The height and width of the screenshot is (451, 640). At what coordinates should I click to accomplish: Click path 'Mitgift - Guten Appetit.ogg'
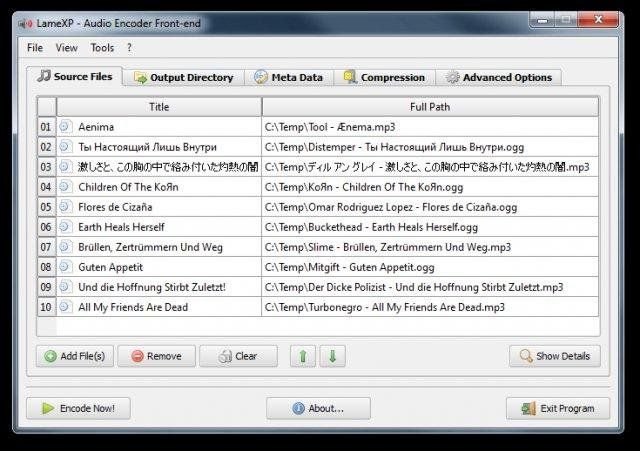(430, 267)
